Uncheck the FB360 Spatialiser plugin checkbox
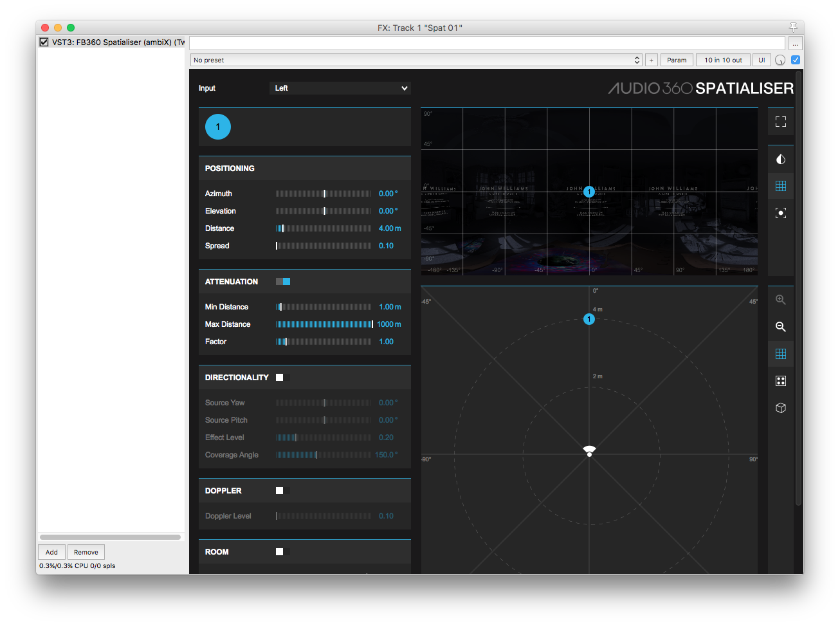The image size is (840, 626). pos(44,42)
